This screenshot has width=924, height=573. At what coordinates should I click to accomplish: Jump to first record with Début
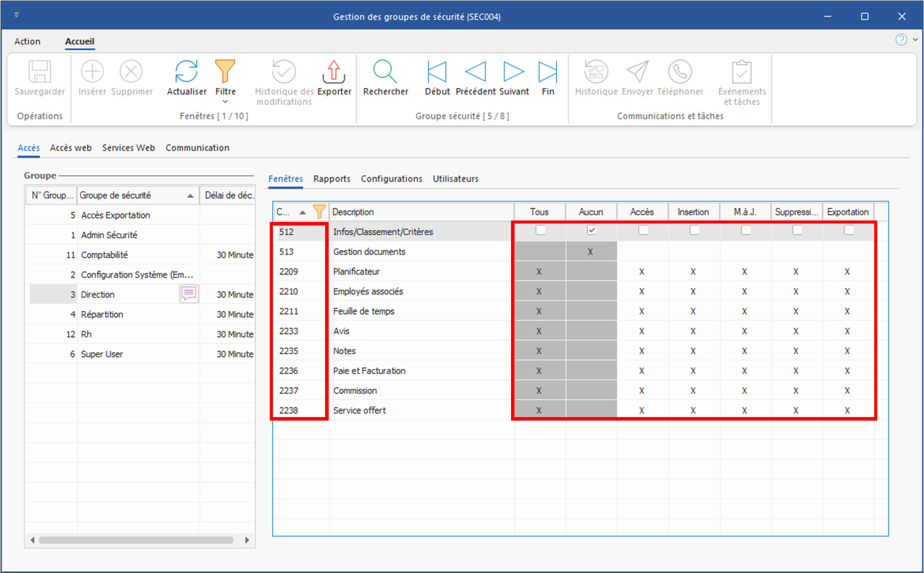tap(437, 72)
